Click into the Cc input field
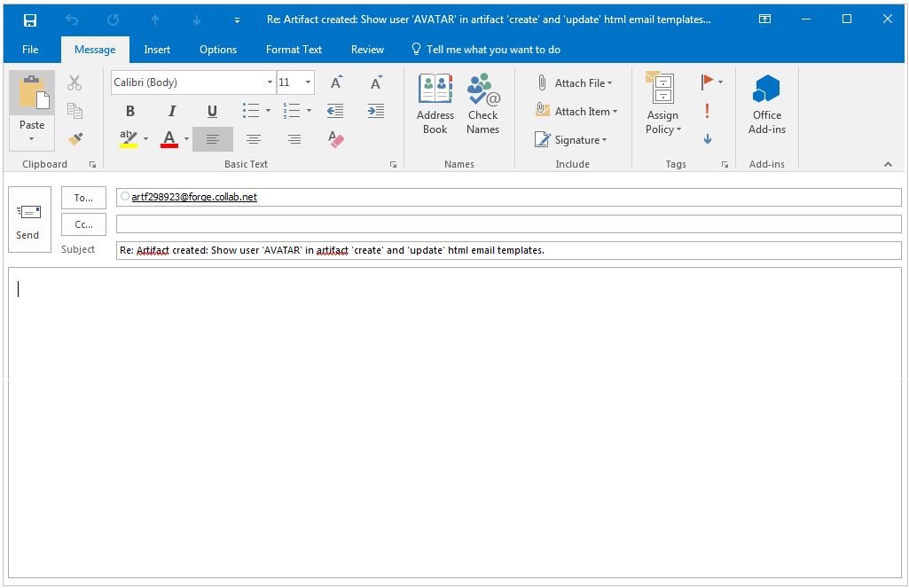The width and height of the screenshot is (909, 588). (508, 223)
